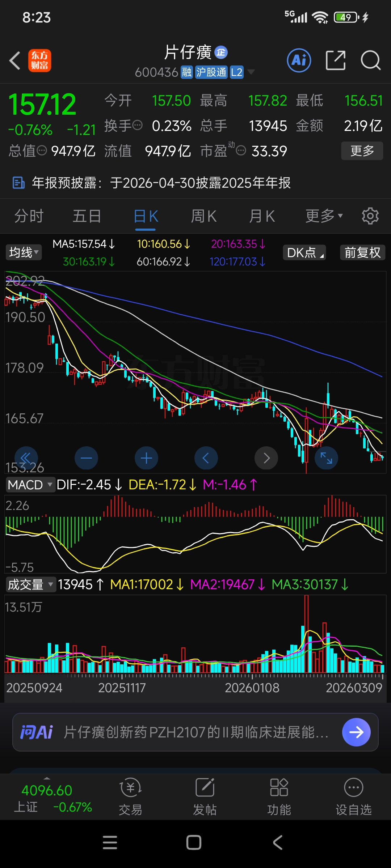Tap stock code 600436
This screenshot has height=868, width=391.
coord(156,72)
